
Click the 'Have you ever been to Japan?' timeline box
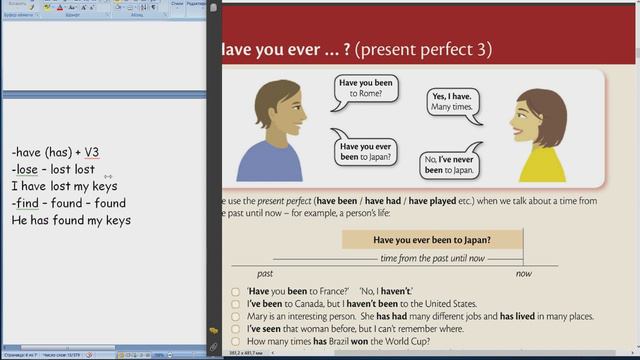(x=432, y=240)
